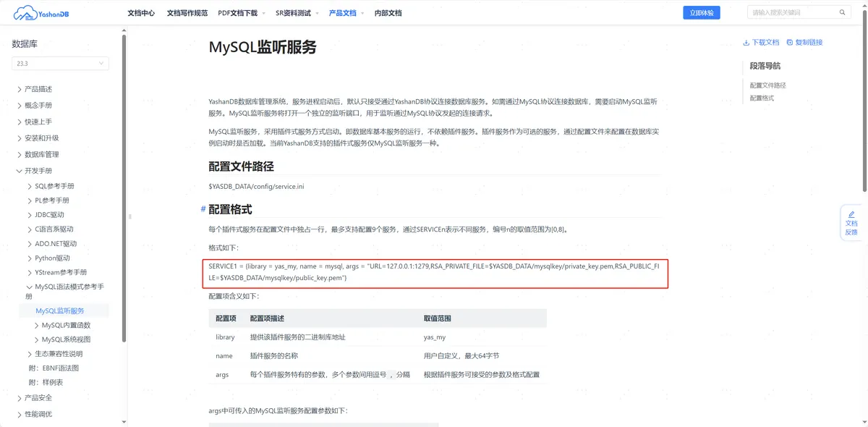Click the 配置文件路径 heading
This screenshot has width=868, height=427.
point(241,166)
